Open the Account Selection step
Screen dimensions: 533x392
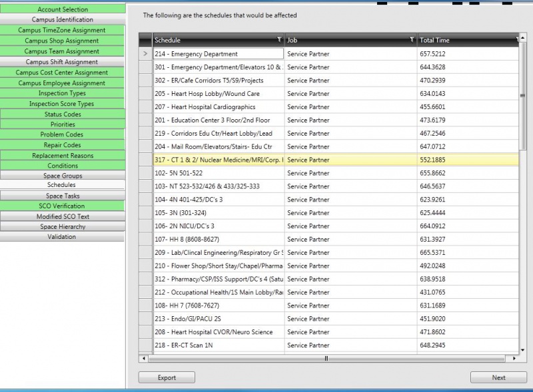pyautogui.click(x=64, y=9)
